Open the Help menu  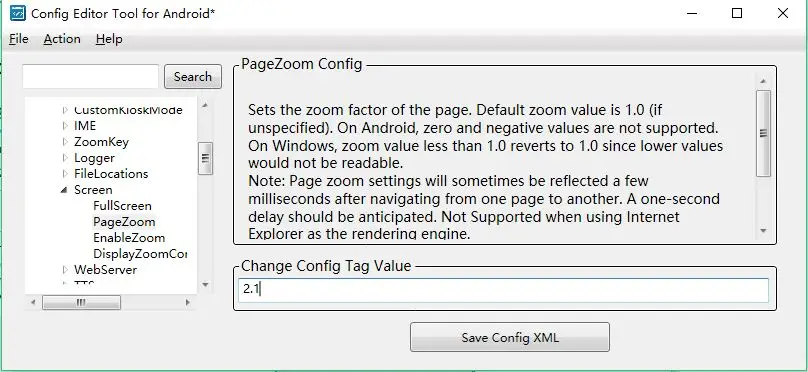tap(109, 39)
